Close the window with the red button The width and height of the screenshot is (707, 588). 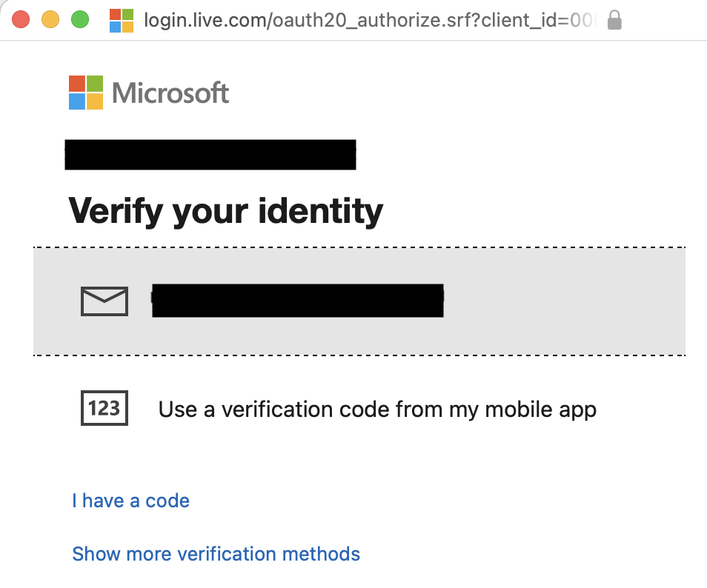coord(21,20)
